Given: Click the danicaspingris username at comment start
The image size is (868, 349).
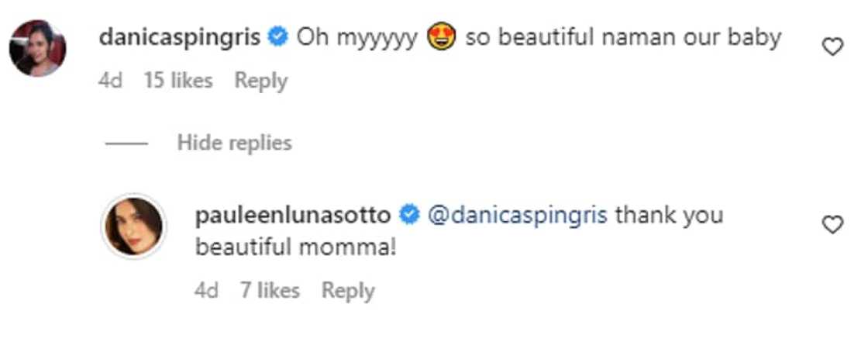Looking at the screenshot, I should pyautogui.click(x=180, y=37).
